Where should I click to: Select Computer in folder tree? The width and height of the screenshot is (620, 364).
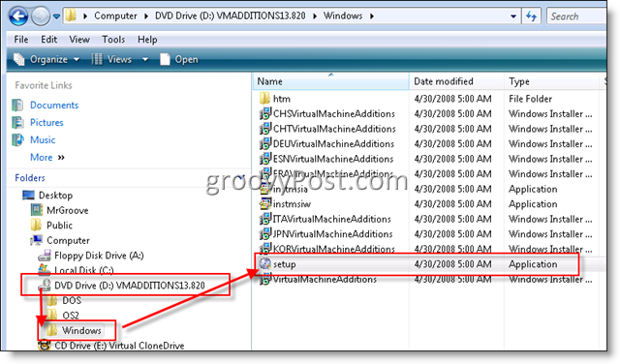tap(68, 240)
